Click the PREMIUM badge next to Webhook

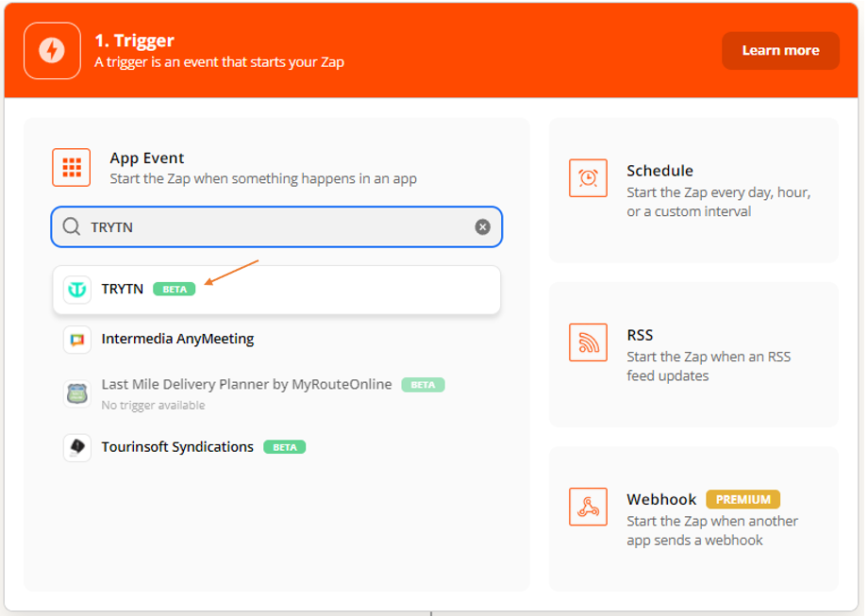point(743,499)
